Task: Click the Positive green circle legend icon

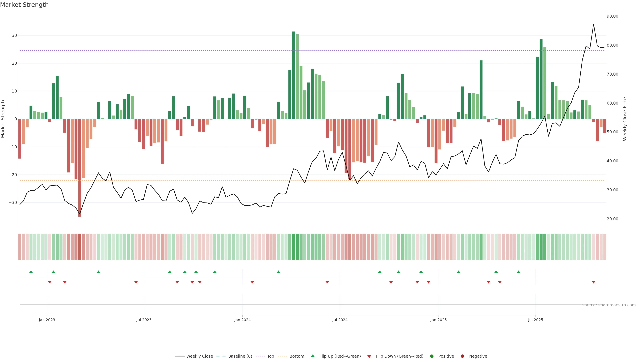Action: pyautogui.click(x=432, y=356)
